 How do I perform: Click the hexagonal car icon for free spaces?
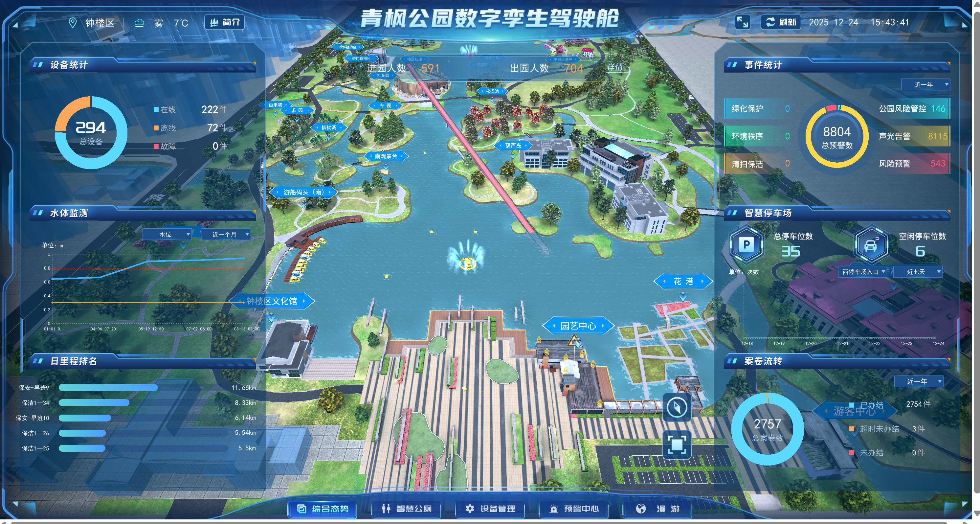pos(871,245)
